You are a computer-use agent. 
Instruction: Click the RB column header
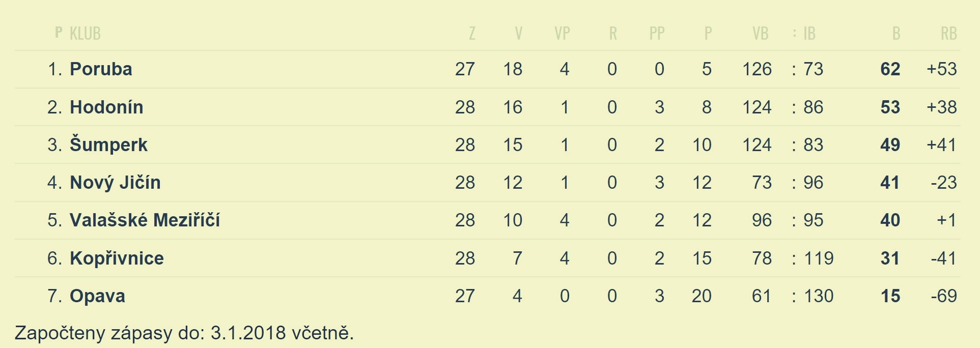[948, 34]
